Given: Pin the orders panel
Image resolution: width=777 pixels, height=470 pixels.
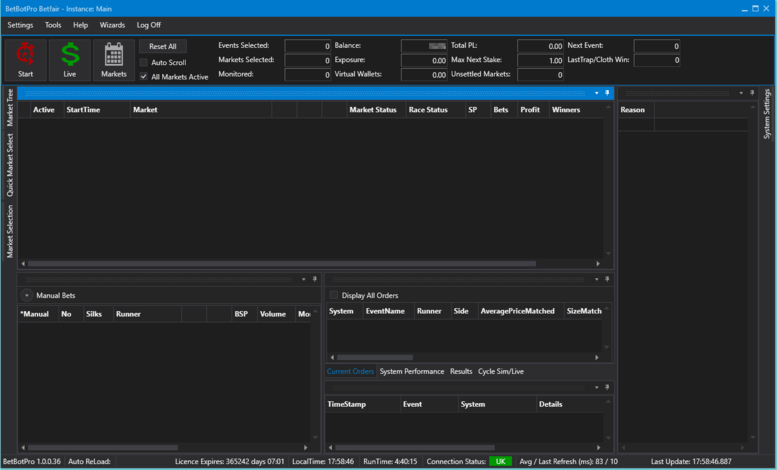Looking at the screenshot, I should tap(607, 279).
